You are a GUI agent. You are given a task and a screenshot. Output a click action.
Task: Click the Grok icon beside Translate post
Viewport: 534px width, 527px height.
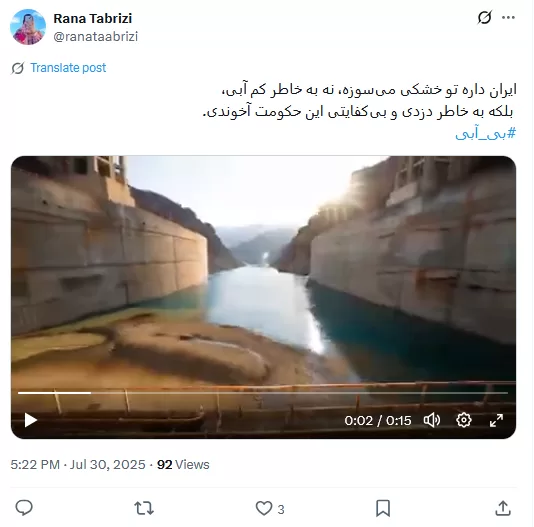point(18,68)
